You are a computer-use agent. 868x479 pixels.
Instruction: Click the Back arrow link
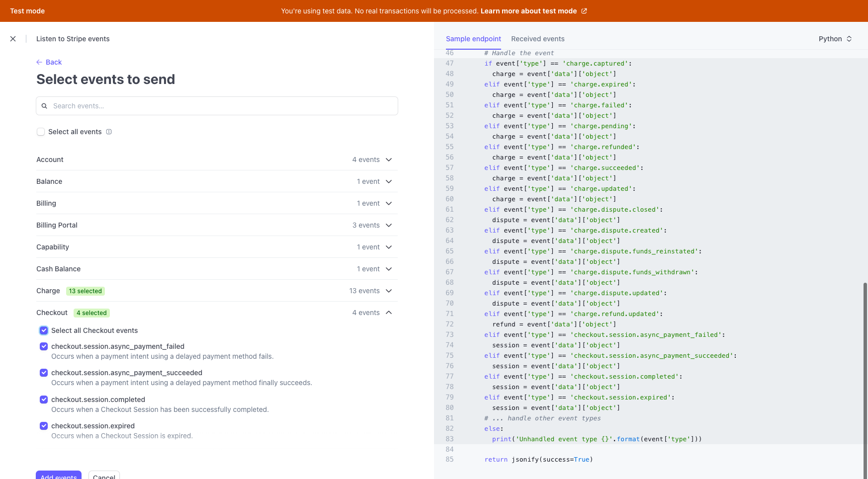49,62
